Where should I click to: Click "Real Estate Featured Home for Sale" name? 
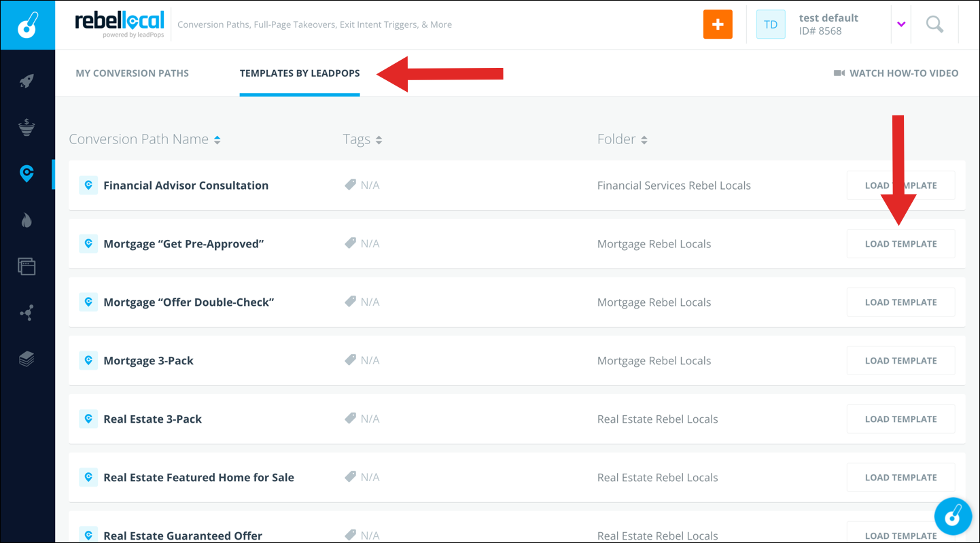[x=198, y=478]
